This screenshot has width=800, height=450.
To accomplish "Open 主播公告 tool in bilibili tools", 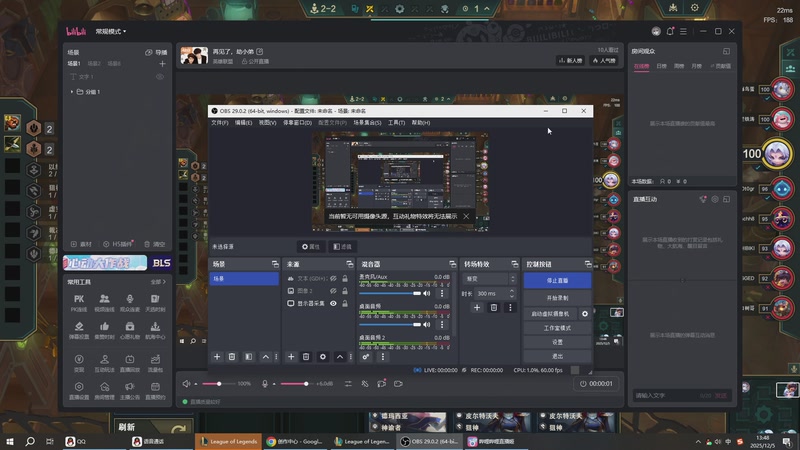I will [130, 390].
